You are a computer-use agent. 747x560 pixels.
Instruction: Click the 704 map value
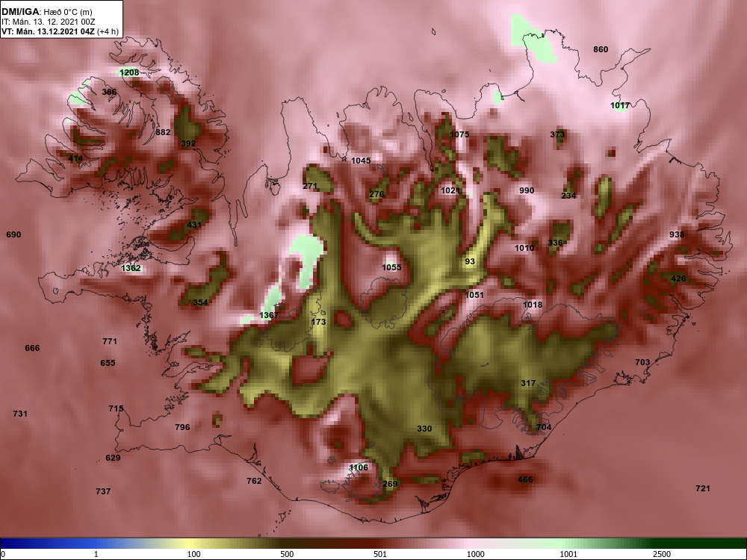pyautogui.click(x=544, y=427)
